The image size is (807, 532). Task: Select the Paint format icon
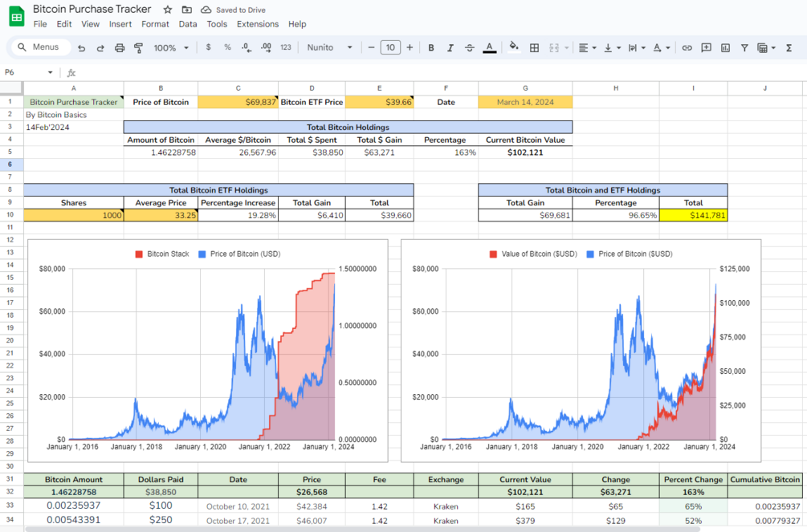pos(138,48)
